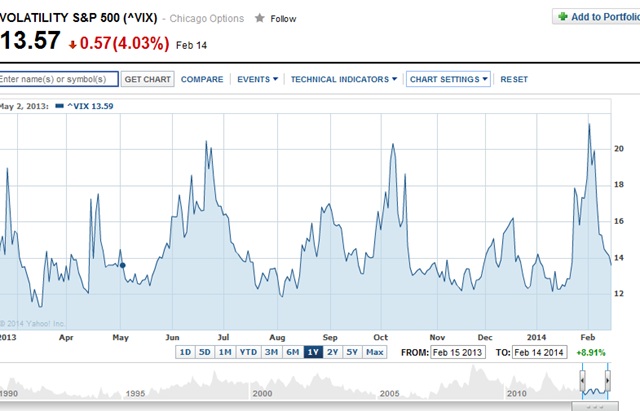Click the green plus Add to Portfolio icon
640x411 pixels.
tap(563, 17)
